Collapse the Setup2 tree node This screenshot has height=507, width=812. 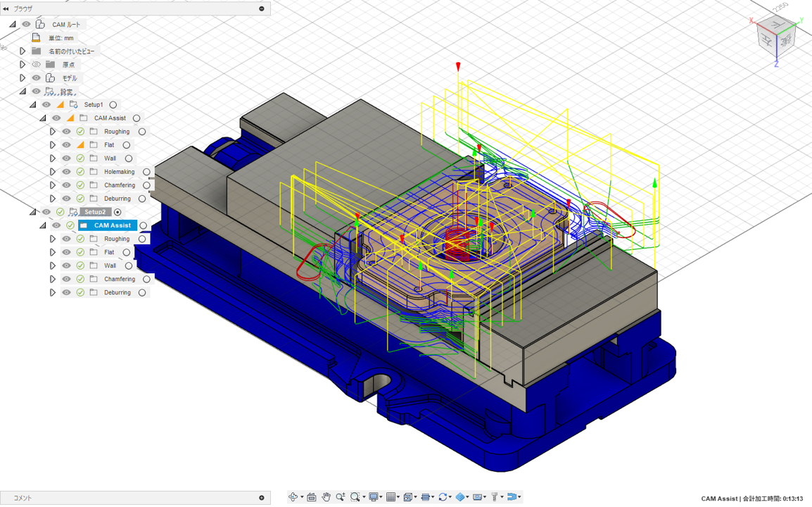pyautogui.click(x=32, y=212)
